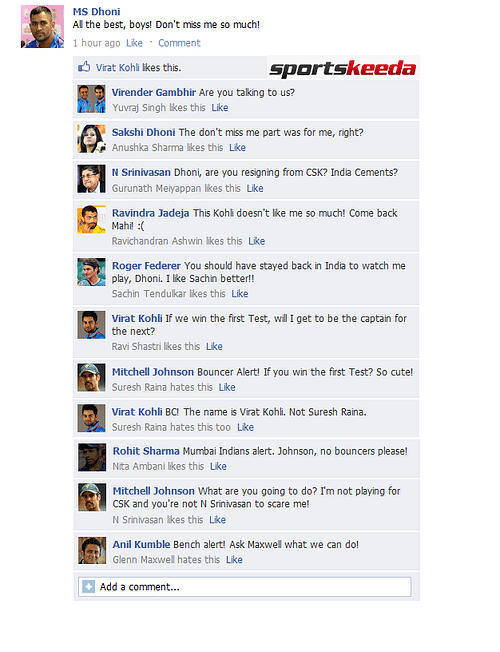Open MS Dhoni's profile picture
The width and height of the screenshot is (500, 652).
tap(42, 27)
